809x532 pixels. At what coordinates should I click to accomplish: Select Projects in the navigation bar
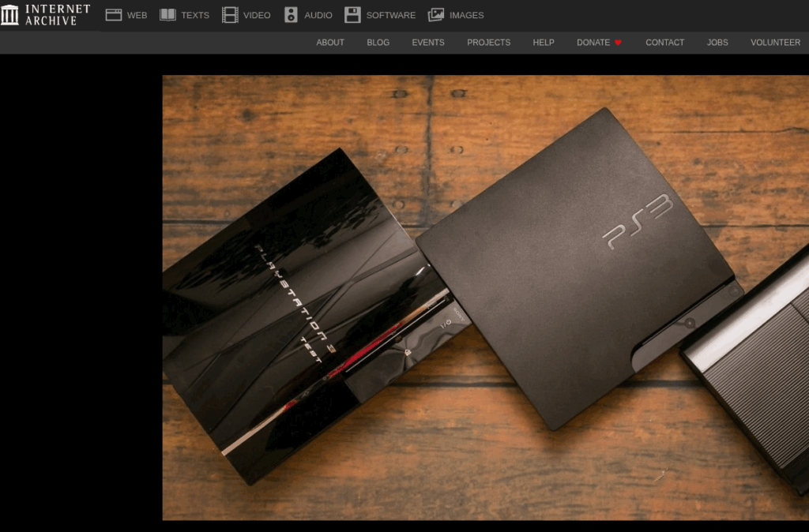tap(488, 43)
